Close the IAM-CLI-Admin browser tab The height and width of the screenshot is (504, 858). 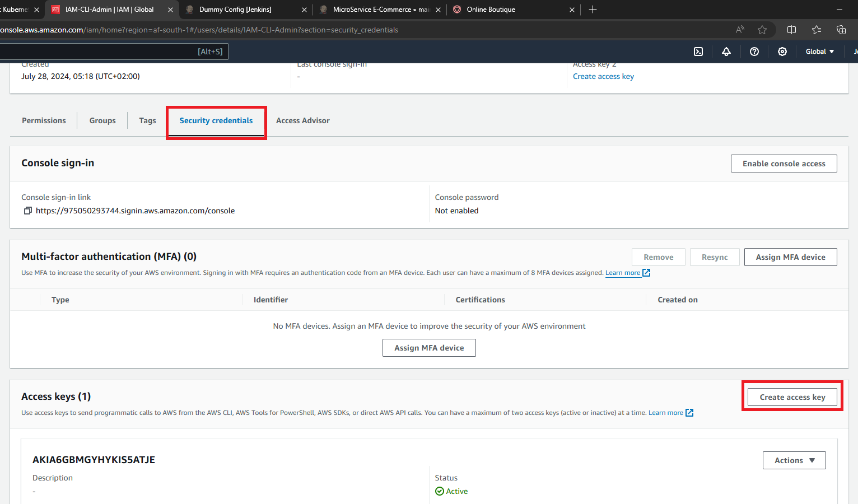(170, 10)
